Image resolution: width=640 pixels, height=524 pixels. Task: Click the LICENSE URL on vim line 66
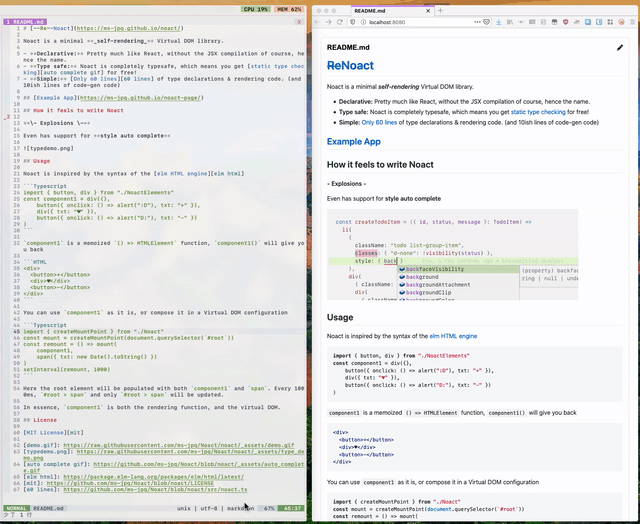pyautogui.click(x=130, y=483)
